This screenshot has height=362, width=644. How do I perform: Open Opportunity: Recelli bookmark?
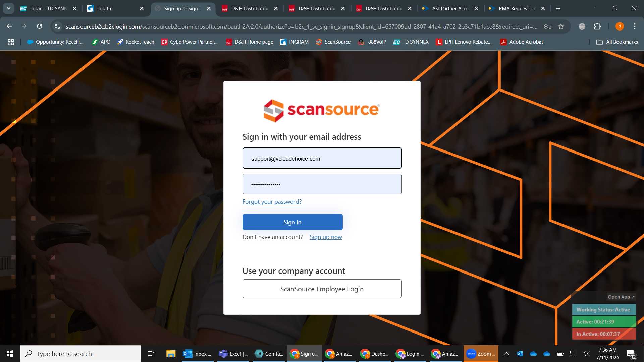(x=55, y=42)
